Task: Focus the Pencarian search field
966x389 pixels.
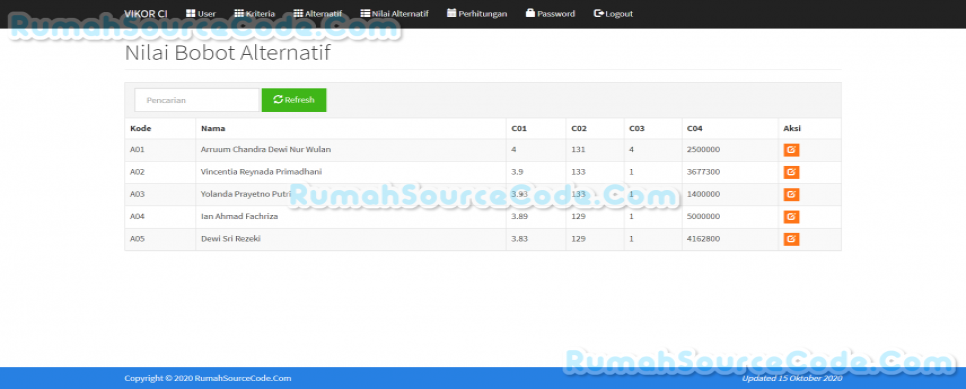Action: click(x=197, y=100)
